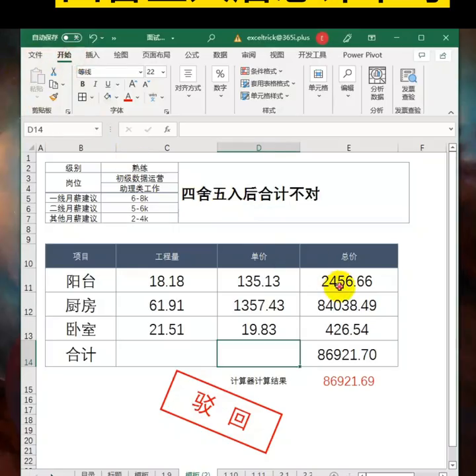This screenshot has height=476, width=476.
Task: Click the phonetic guide wén icon
Action: [153, 97]
